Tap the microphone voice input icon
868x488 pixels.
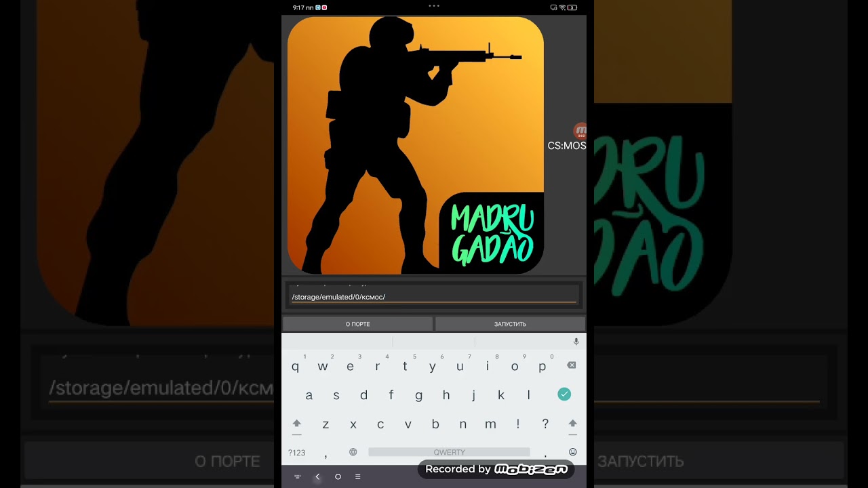(x=576, y=342)
